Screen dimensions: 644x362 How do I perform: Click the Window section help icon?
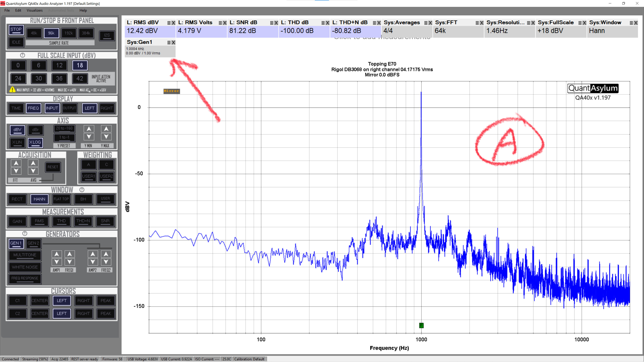click(x=82, y=190)
